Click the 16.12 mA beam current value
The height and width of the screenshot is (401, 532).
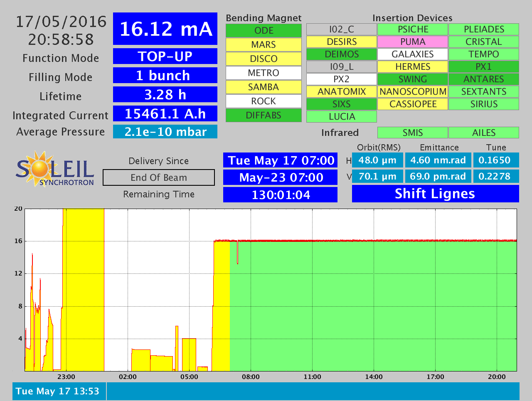pos(165,29)
